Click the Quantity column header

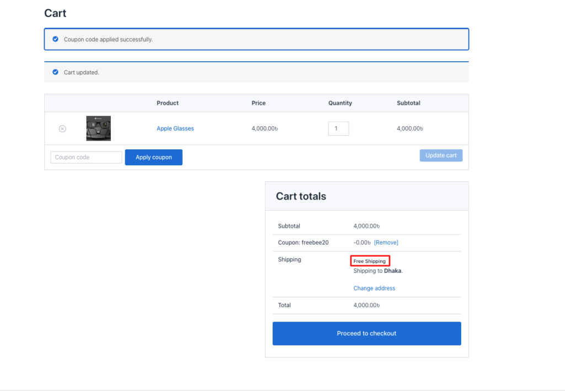pyautogui.click(x=340, y=103)
